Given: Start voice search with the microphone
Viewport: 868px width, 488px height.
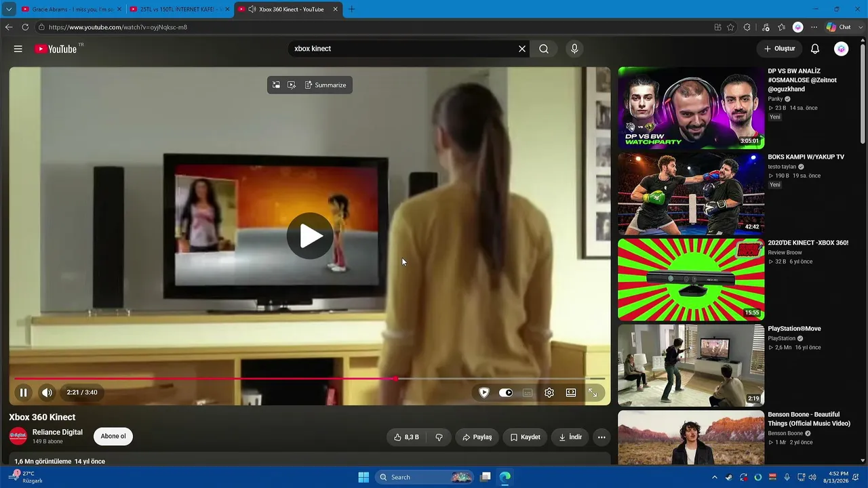Looking at the screenshot, I should pos(574,49).
